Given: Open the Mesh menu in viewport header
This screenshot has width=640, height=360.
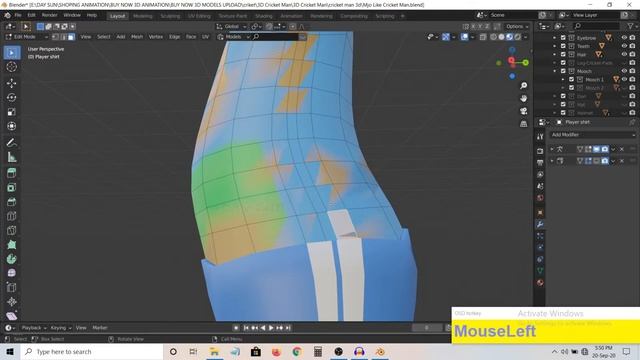Looking at the screenshot, I should point(137,37).
